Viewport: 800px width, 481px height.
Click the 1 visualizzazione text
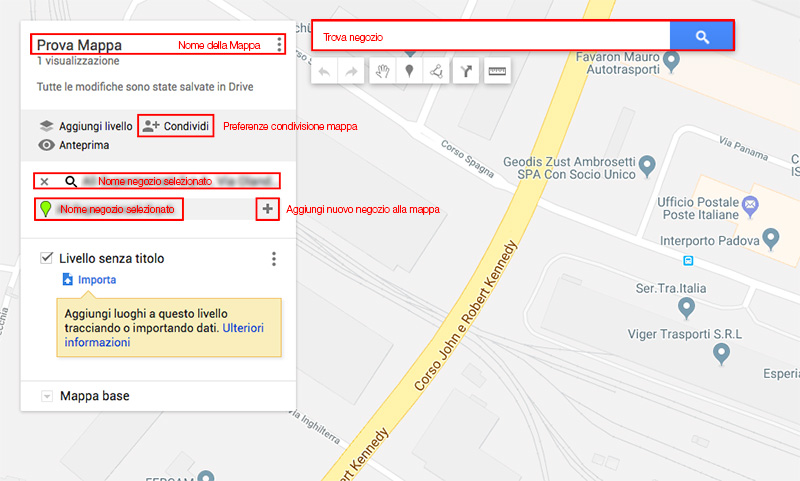point(78,61)
